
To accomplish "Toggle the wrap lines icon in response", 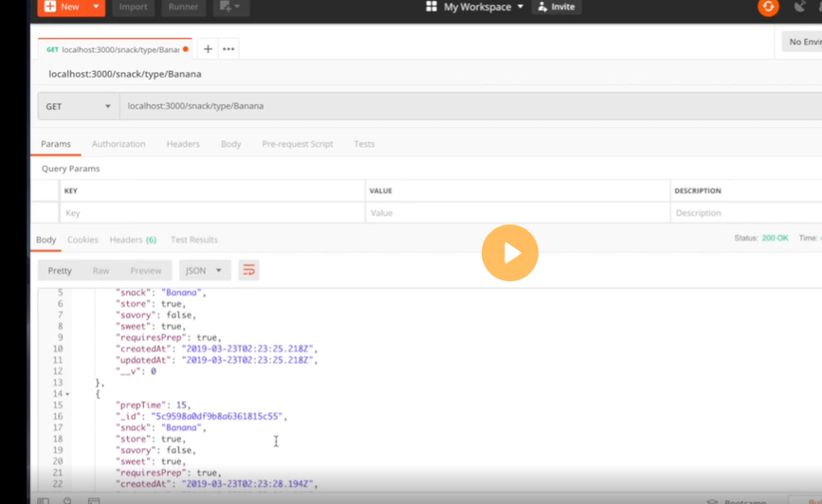I will 248,271.
